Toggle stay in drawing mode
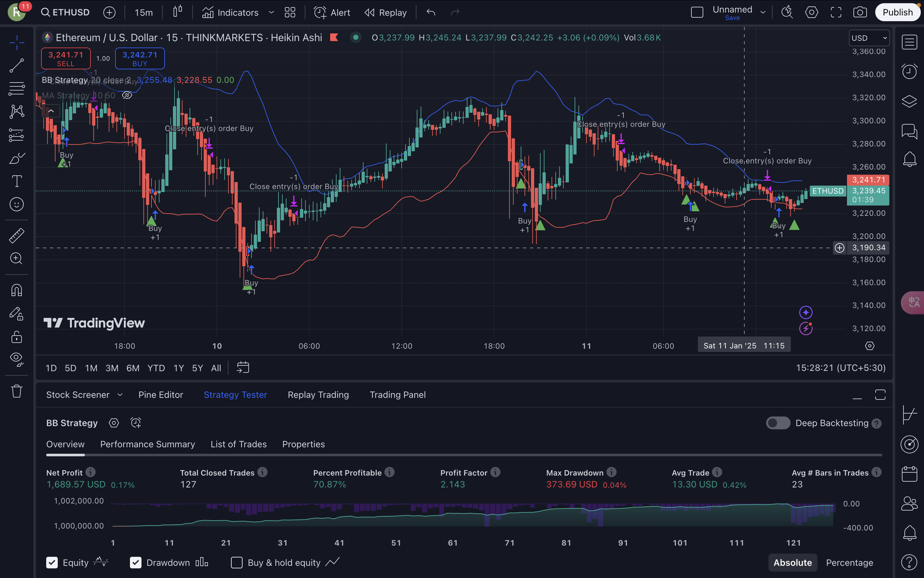 16,313
